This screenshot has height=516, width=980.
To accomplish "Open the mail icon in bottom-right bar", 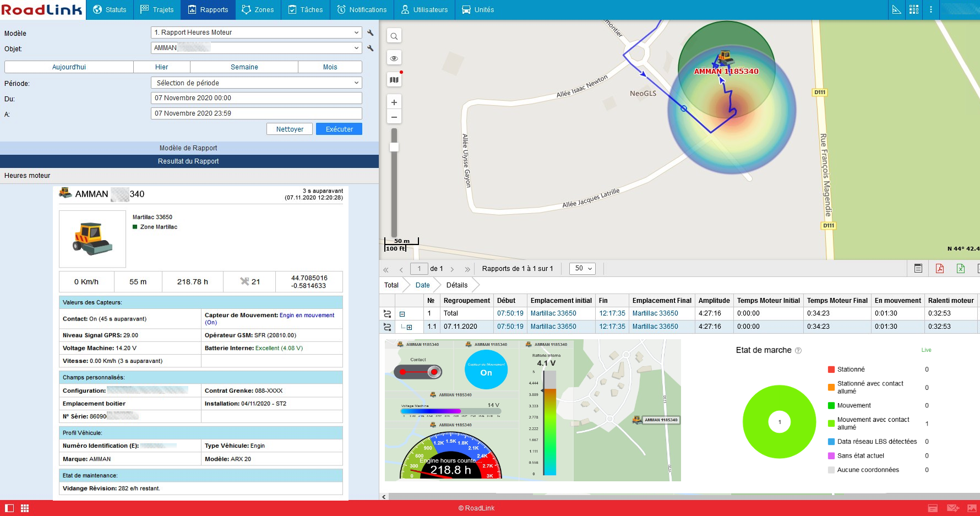I will 953,508.
